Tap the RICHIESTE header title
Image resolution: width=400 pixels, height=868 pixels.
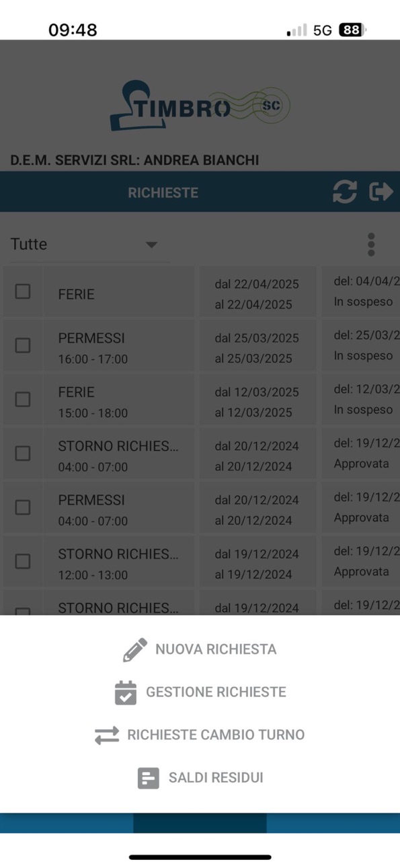coord(163,192)
